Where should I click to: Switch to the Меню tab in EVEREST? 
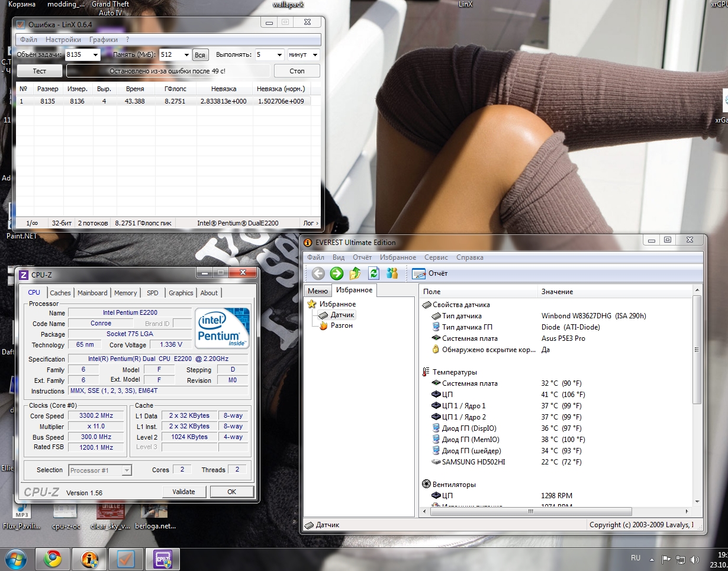pyautogui.click(x=317, y=291)
